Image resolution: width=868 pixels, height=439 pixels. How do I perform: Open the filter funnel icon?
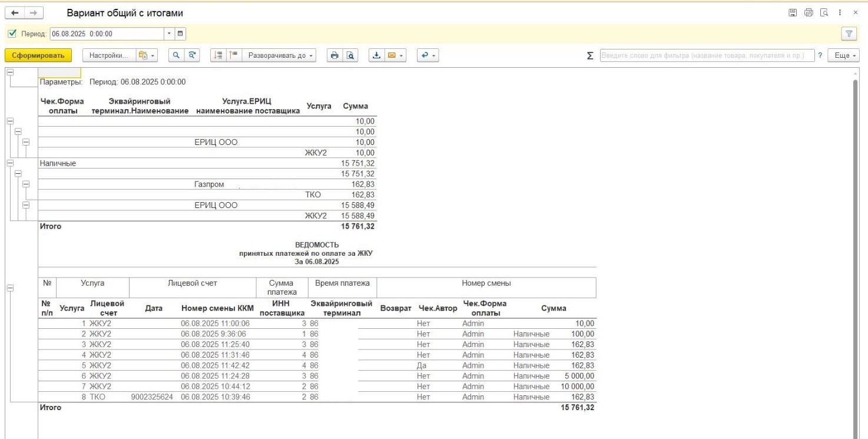(x=849, y=34)
